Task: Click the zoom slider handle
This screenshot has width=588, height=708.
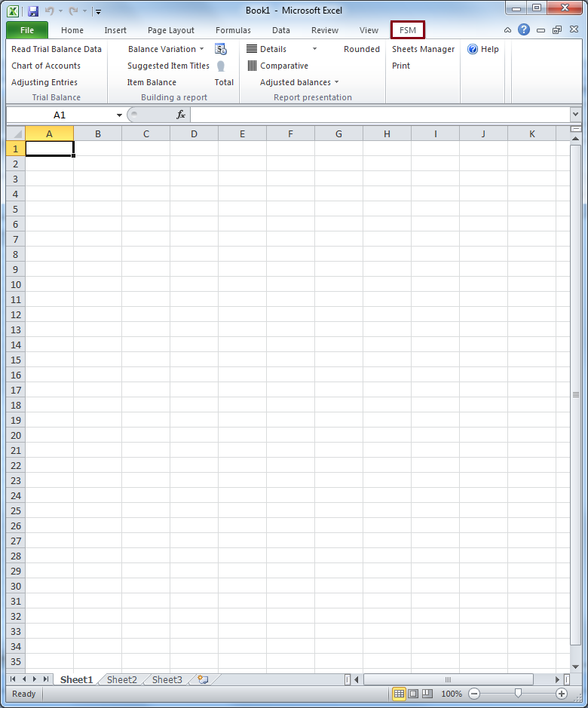Action: pyautogui.click(x=518, y=693)
